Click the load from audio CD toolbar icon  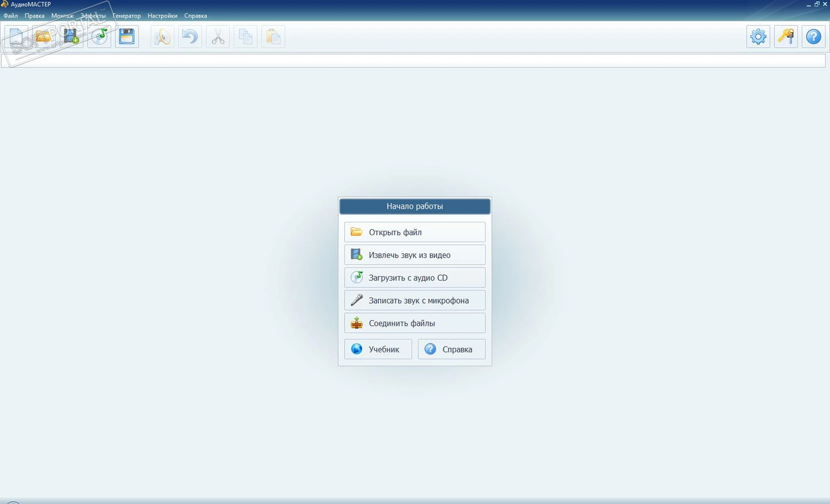99,37
